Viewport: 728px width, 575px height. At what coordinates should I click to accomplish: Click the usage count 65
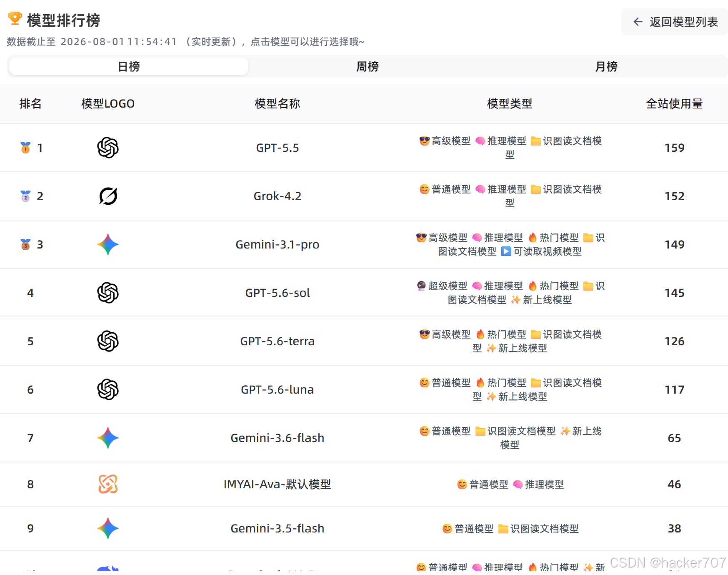click(674, 438)
